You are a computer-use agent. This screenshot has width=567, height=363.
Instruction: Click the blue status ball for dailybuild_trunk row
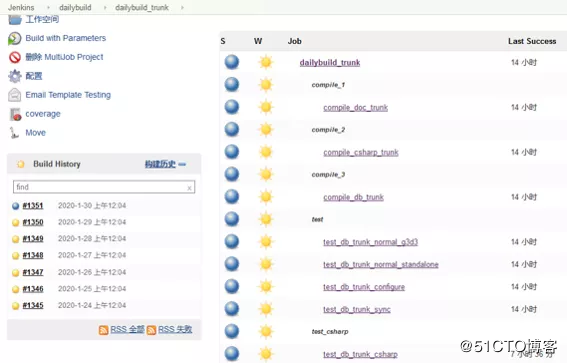point(232,62)
